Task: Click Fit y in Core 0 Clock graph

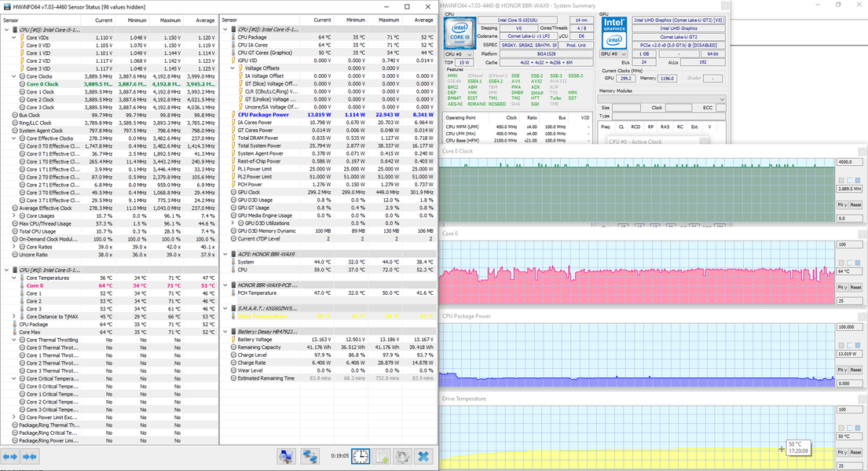Action: (842, 204)
